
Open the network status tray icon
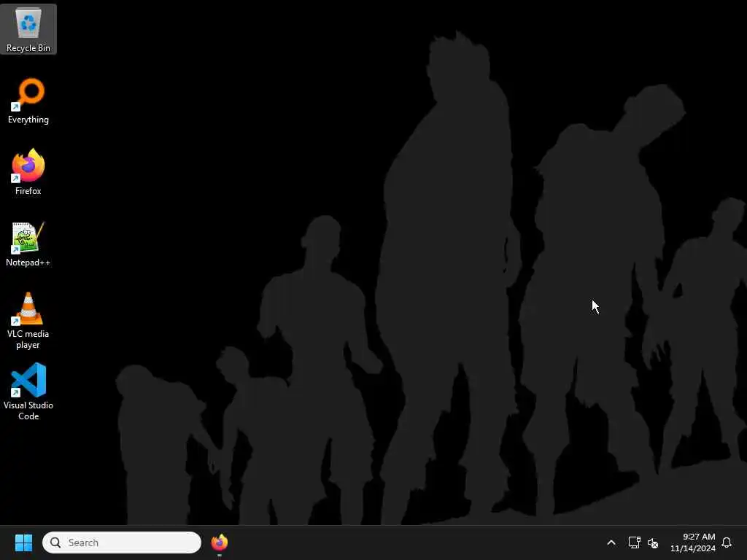tap(634, 542)
